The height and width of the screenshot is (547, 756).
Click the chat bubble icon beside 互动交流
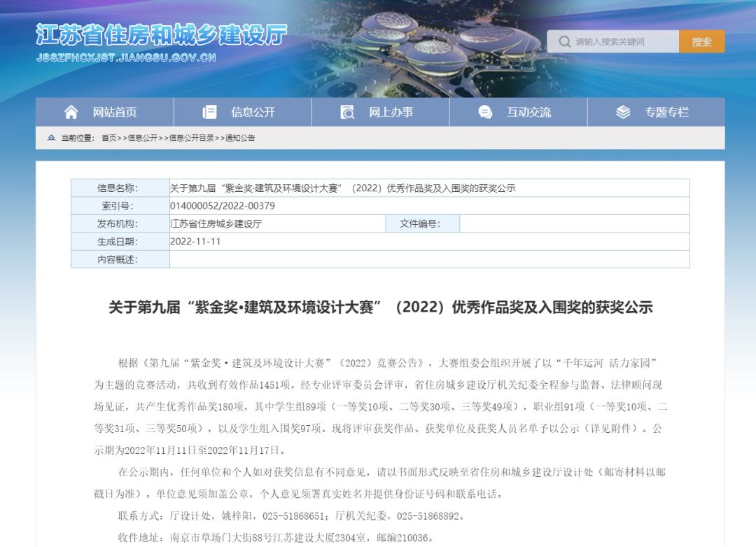click(x=485, y=112)
